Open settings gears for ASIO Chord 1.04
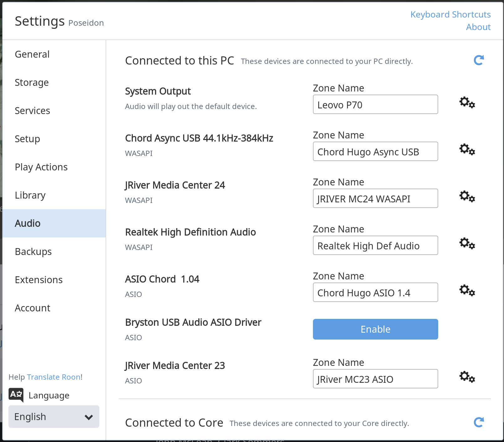The height and width of the screenshot is (442, 504). pos(467,290)
